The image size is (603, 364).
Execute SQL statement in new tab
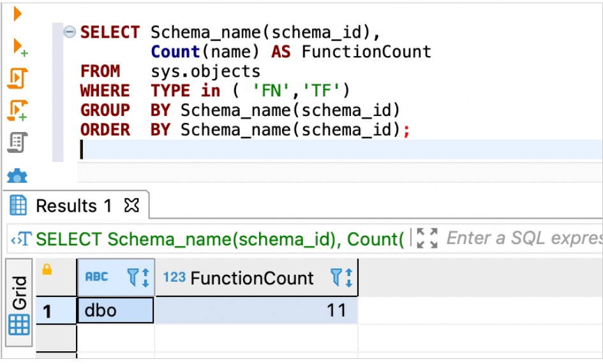19,47
